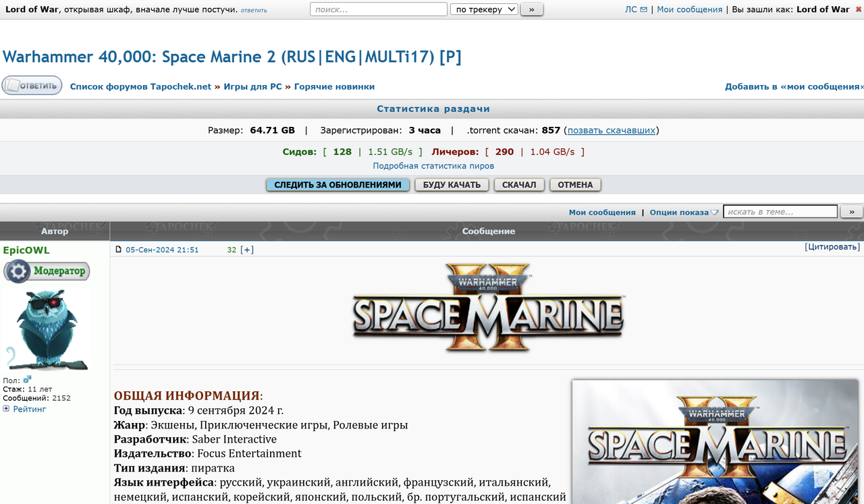Click the Рейтинг link under the author

click(30, 409)
